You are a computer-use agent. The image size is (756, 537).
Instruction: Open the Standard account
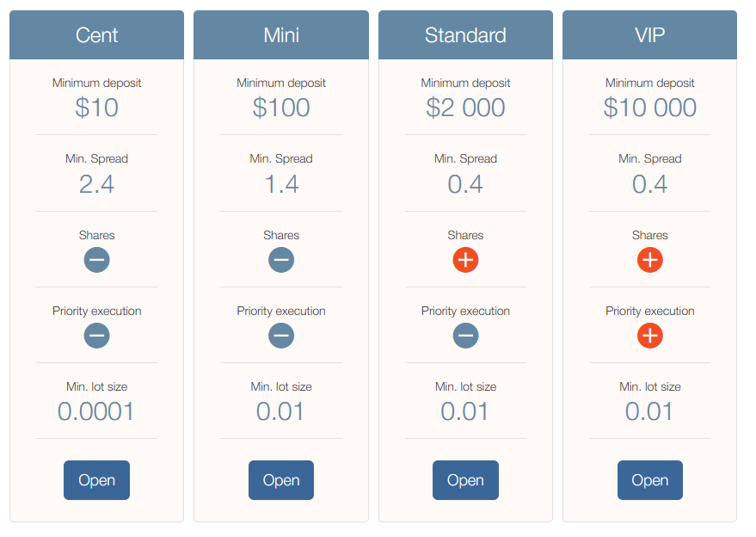(x=465, y=480)
